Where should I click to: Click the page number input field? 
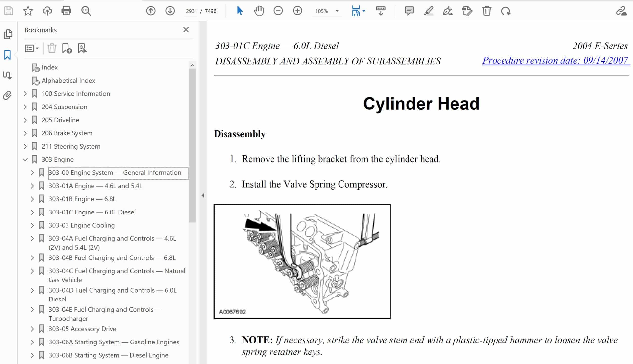tap(191, 11)
